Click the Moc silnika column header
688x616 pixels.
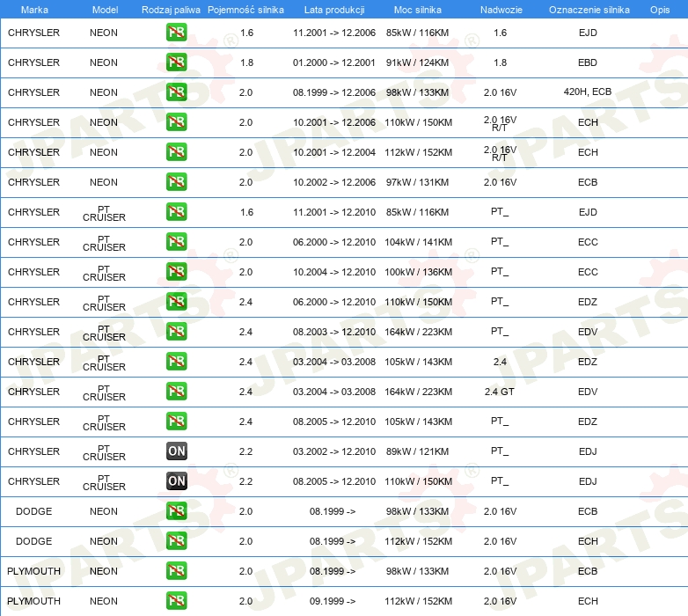click(x=418, y=10)
